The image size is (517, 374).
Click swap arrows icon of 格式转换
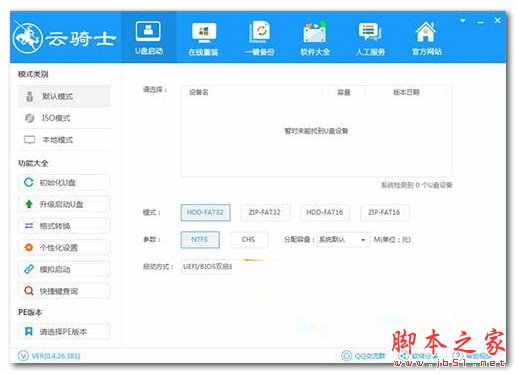(x=29, y=226)
